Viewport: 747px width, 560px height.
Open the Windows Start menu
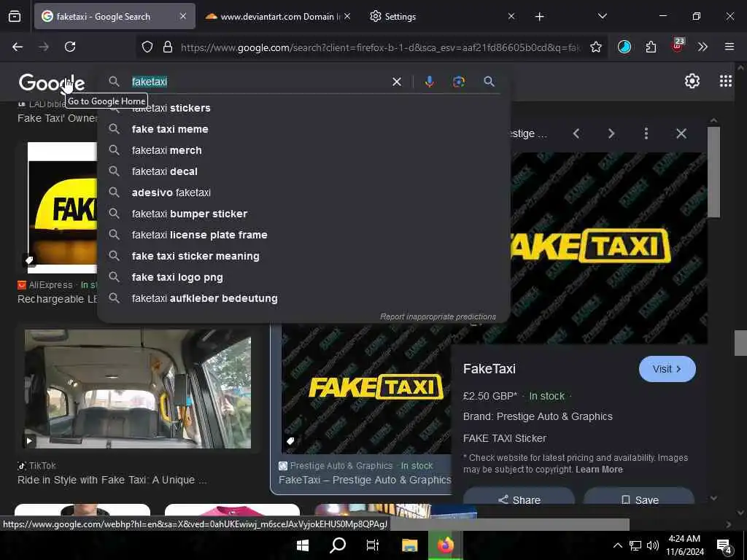point(303,545)
